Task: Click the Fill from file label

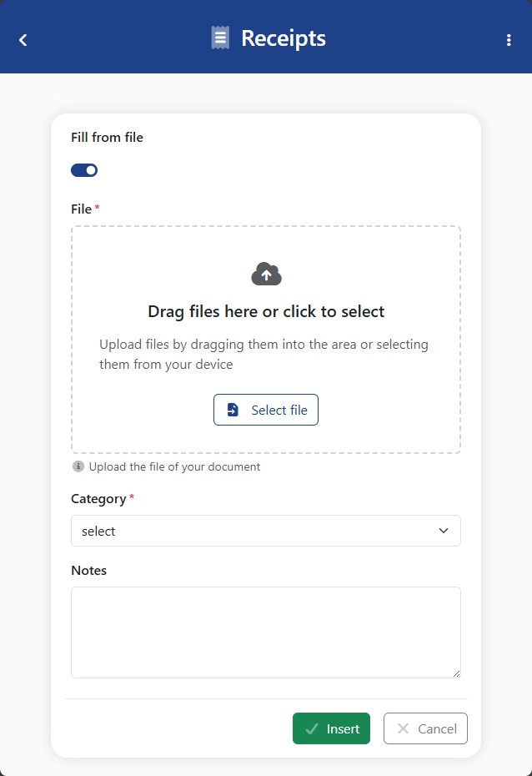Action: pyautogui.click(x=107, y=138)
